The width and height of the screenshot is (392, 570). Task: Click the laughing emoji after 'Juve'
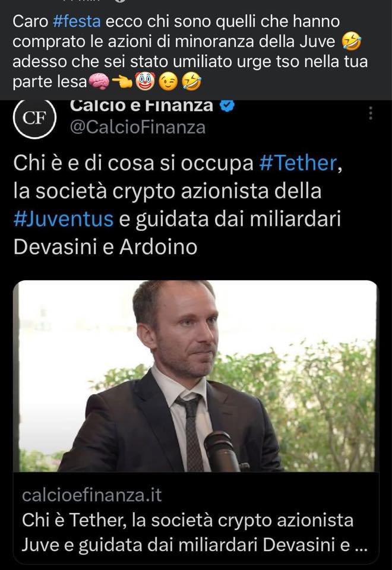pyautogui.click(x=352, y=41)
